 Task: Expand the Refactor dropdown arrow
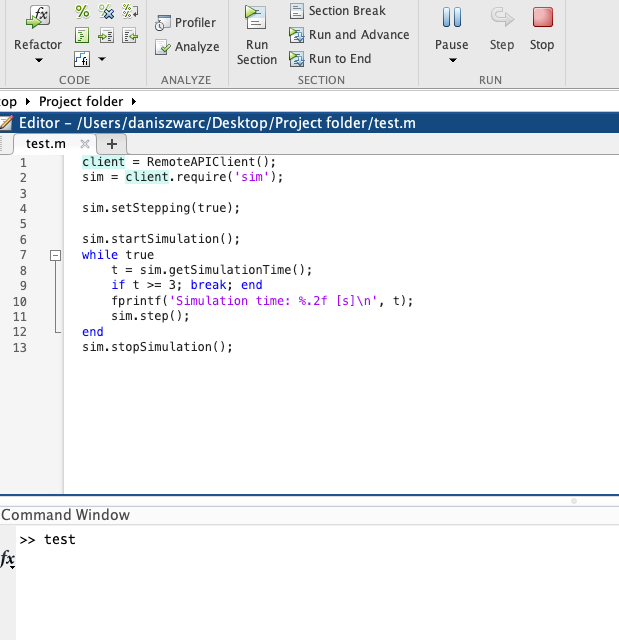click(38, 60)
